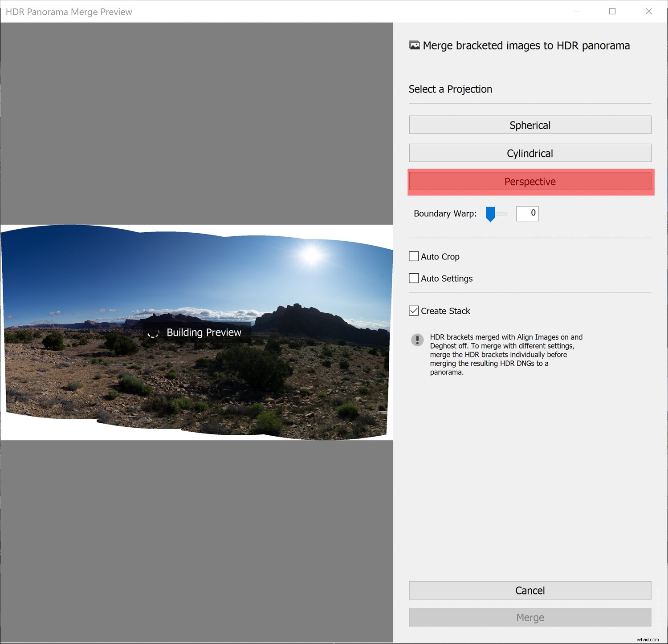Viewport: 668px width, 644px height.
Task: Select the Perspective projection
Action: [x=530, y=182]
